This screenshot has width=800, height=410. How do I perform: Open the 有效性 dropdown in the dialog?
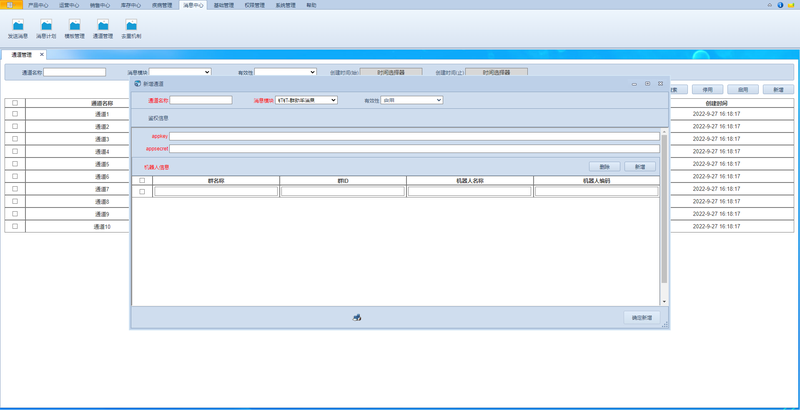tap(412, 100)
